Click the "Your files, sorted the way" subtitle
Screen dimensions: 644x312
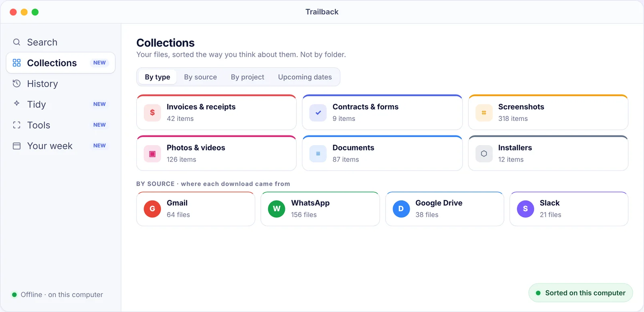click(241, 54)
